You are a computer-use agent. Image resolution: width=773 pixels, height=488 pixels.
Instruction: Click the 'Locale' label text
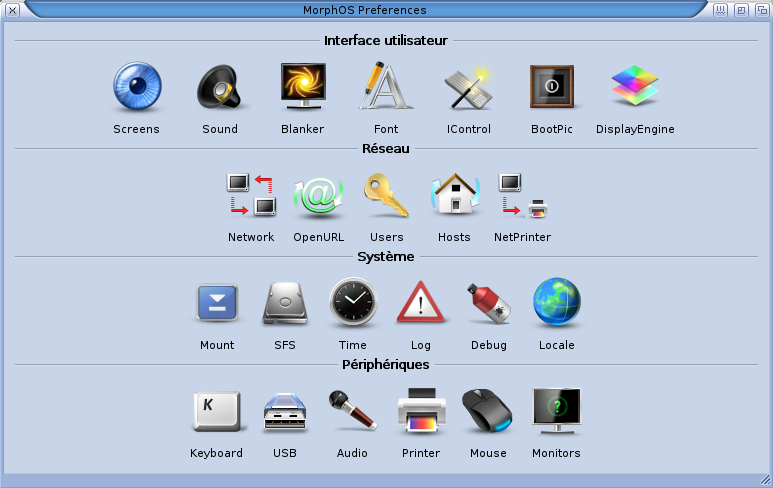(x=557, y=345)
